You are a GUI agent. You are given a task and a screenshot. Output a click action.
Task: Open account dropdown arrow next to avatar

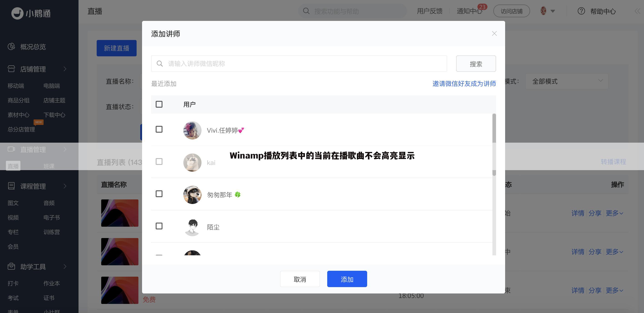point(553,11)
